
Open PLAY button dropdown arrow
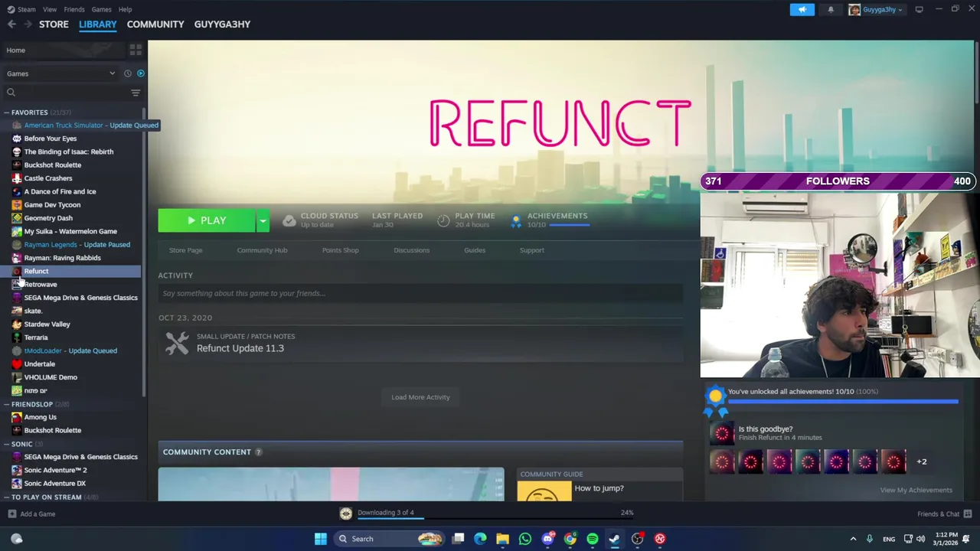click(x=263, y=220)
